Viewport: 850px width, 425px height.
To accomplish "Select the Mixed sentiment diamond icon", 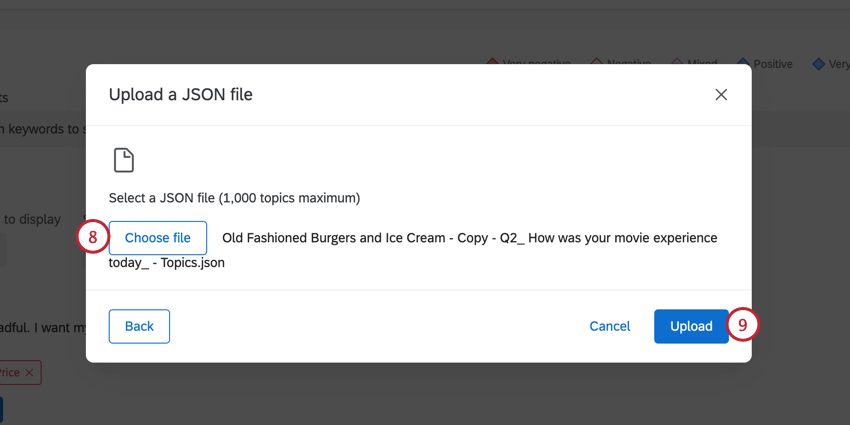I will (x=677, y=62).
